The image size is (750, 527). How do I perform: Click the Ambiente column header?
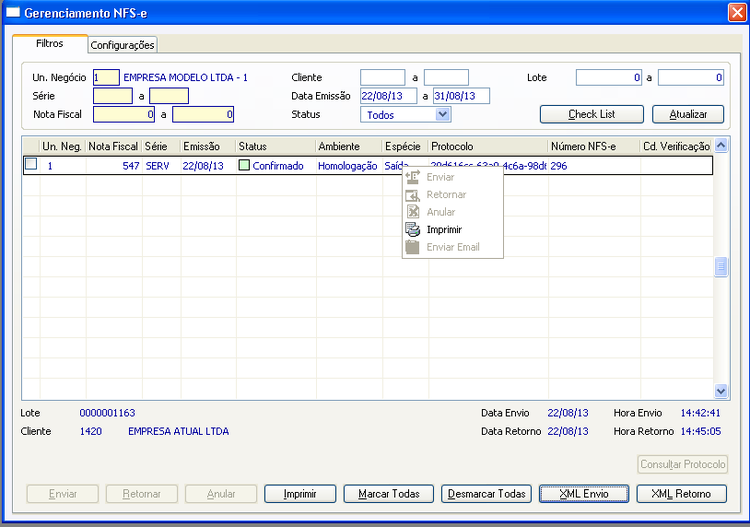pyautogui.click(x=349, y=146)
